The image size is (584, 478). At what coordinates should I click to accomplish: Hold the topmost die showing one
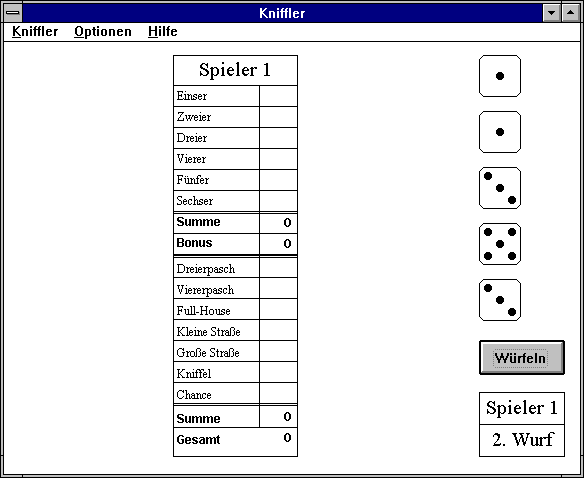[500, 76]
